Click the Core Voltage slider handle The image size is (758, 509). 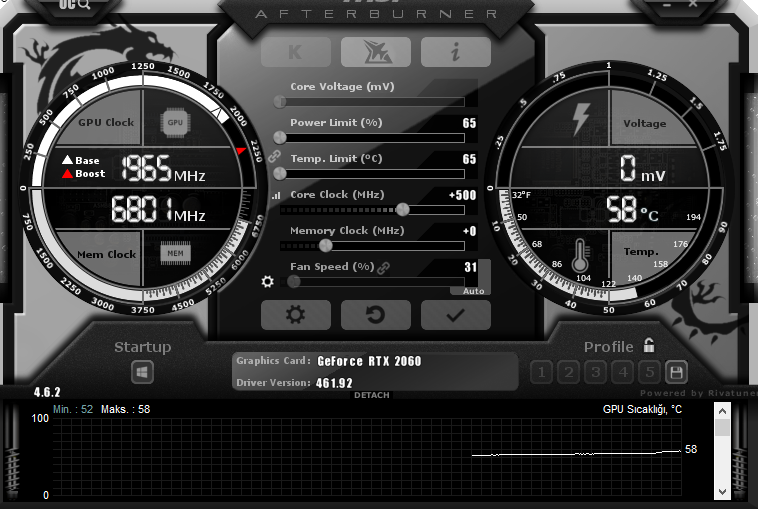(280, 102)
